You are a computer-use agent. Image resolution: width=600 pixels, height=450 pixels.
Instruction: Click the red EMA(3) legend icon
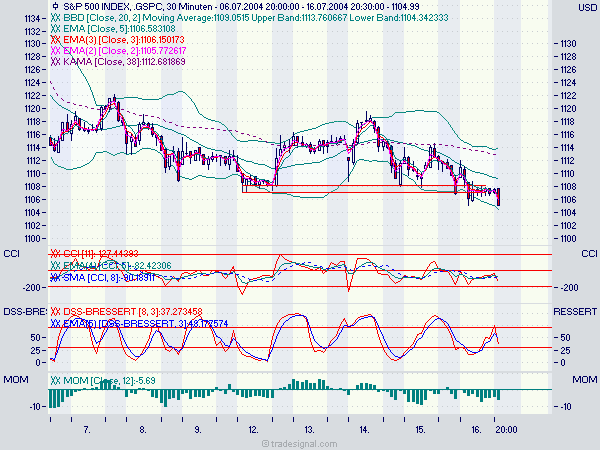[x=55, y=40]
